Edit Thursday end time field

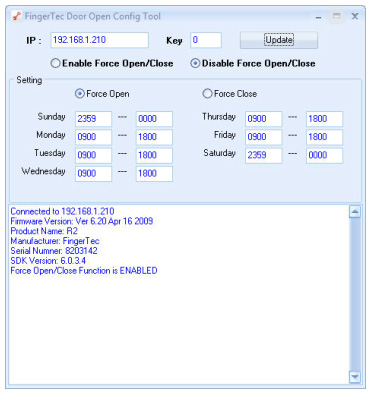click(x=324, y=119)
